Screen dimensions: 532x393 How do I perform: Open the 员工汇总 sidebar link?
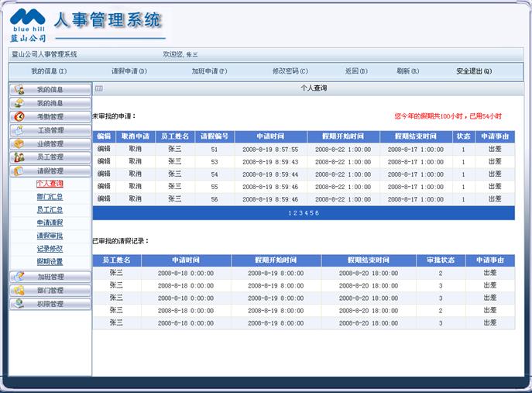50,209
